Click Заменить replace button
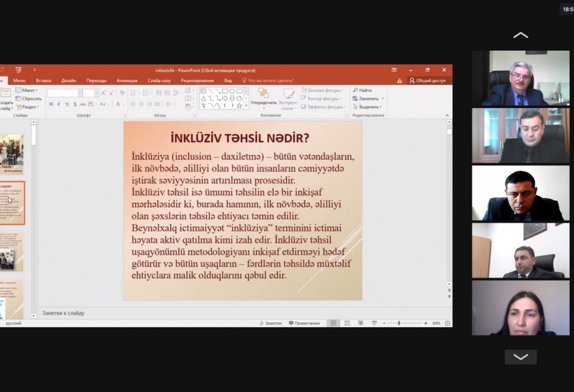The height and width of the screenshot is (392, 574). coord(365,98)
